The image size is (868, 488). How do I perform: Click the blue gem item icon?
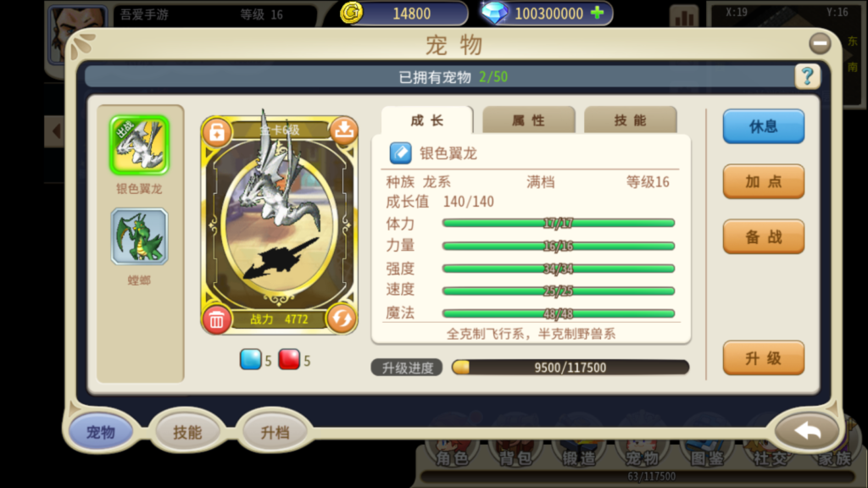click(x=250, y=359)
